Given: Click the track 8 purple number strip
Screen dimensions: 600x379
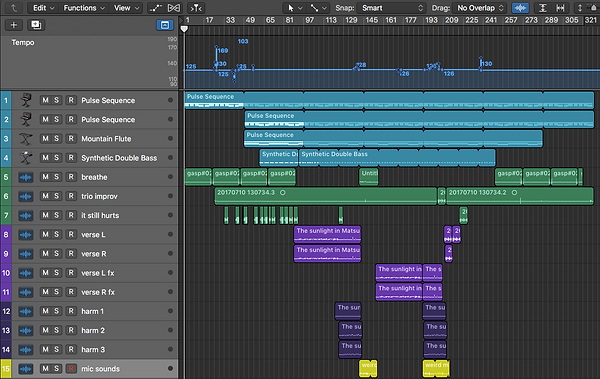Looking at the screenshot, I should click(x=6, y=234).
